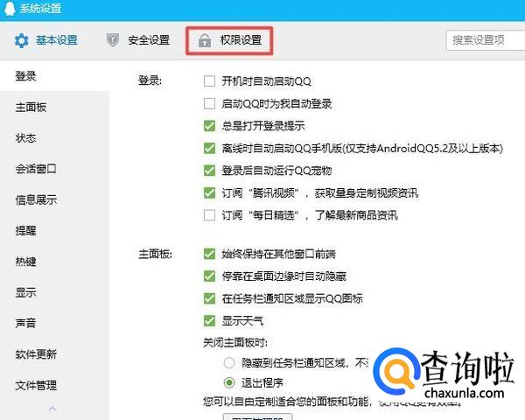Viewport: 525px width, 420px height.
Task: Collapse sidebar using the bottom chevron arrow
Action: point(52,409)
